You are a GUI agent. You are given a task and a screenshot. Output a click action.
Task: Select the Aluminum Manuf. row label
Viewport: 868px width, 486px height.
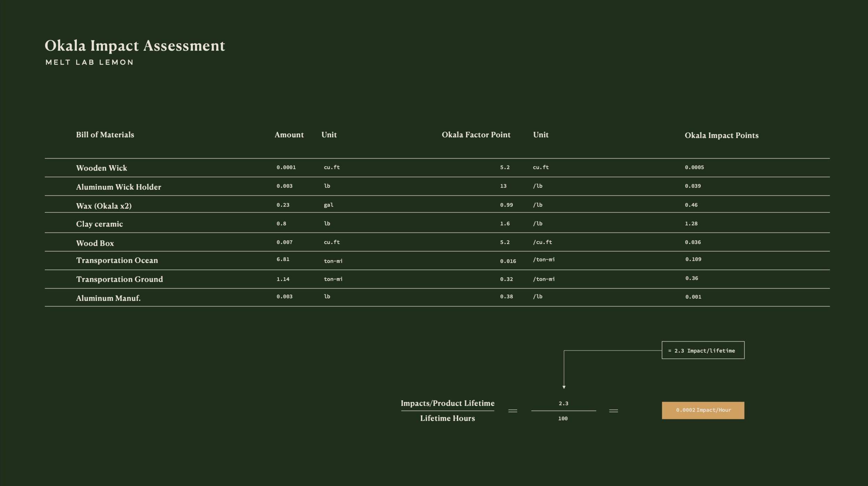(108, 298)
